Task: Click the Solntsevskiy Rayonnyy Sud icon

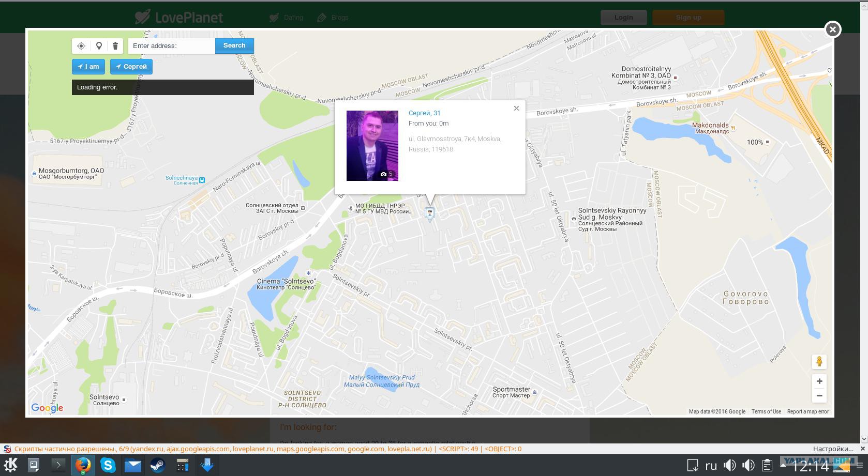Action: [x=574, y=219]
